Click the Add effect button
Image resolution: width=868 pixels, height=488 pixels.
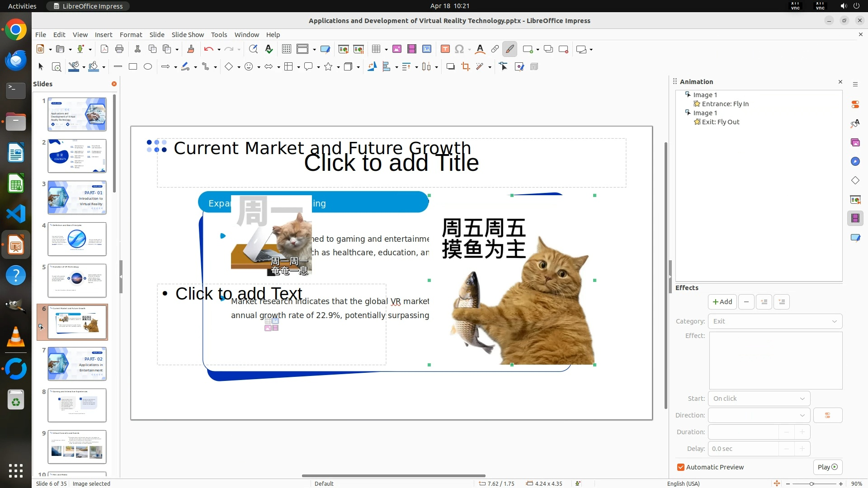click(x=722, y=302)
